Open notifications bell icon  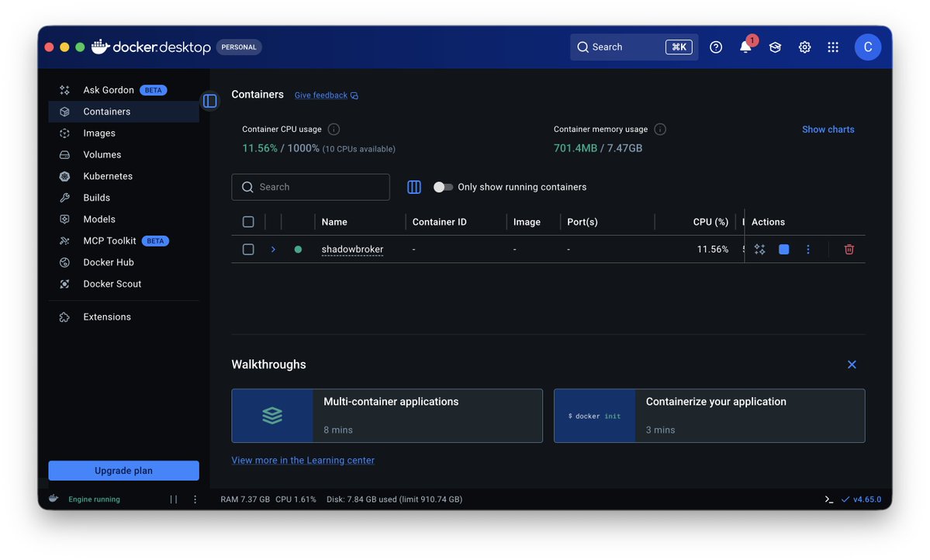coord(745,47)
